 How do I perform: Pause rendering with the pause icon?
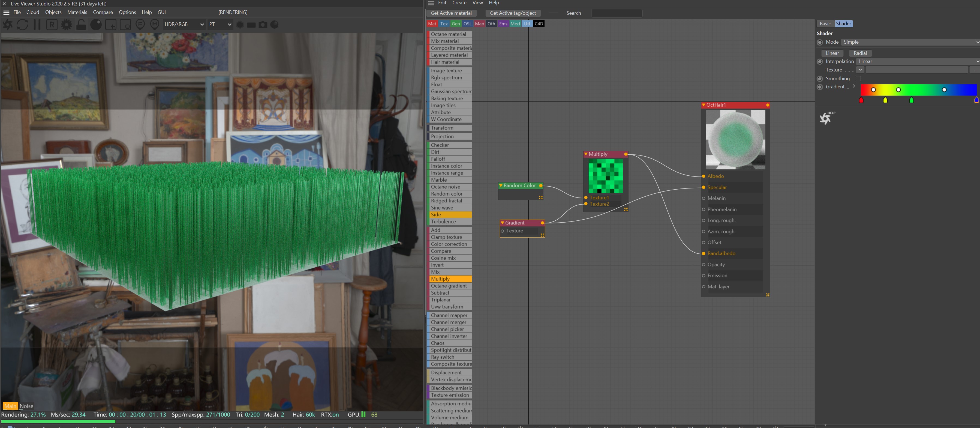pos(37,25)
